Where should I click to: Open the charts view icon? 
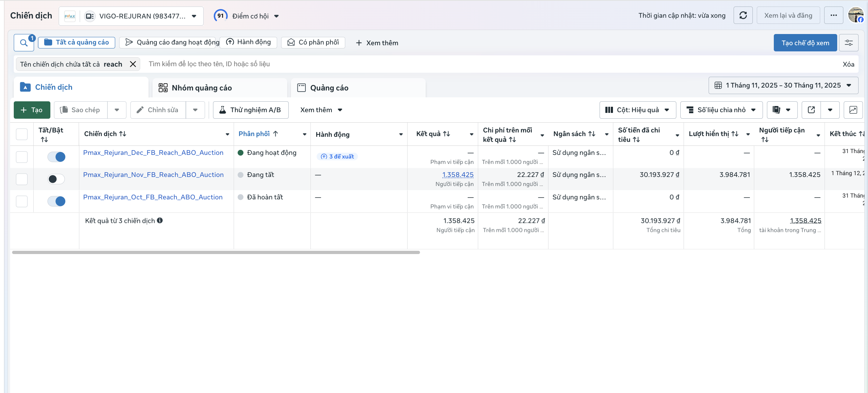click(853, 110)
